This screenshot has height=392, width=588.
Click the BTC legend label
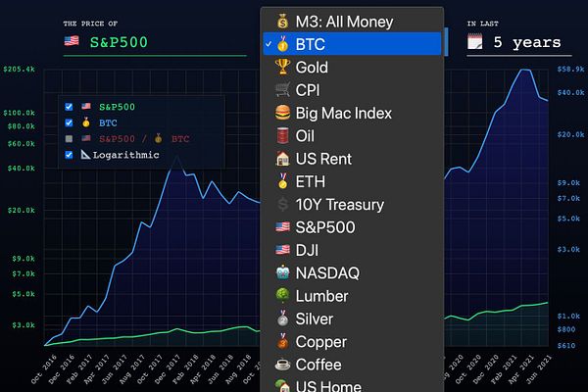click(x=108, y=123)
